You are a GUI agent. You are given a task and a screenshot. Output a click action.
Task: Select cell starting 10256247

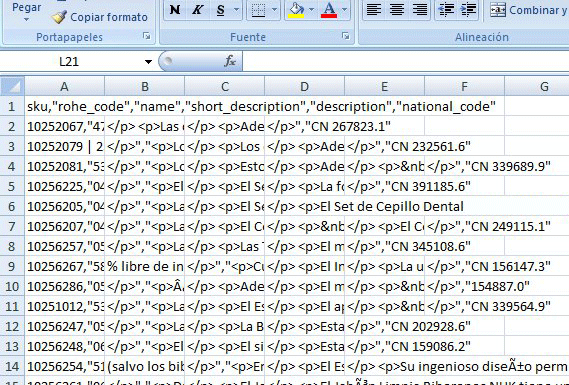pyautogui.click(x=65, y=326)
